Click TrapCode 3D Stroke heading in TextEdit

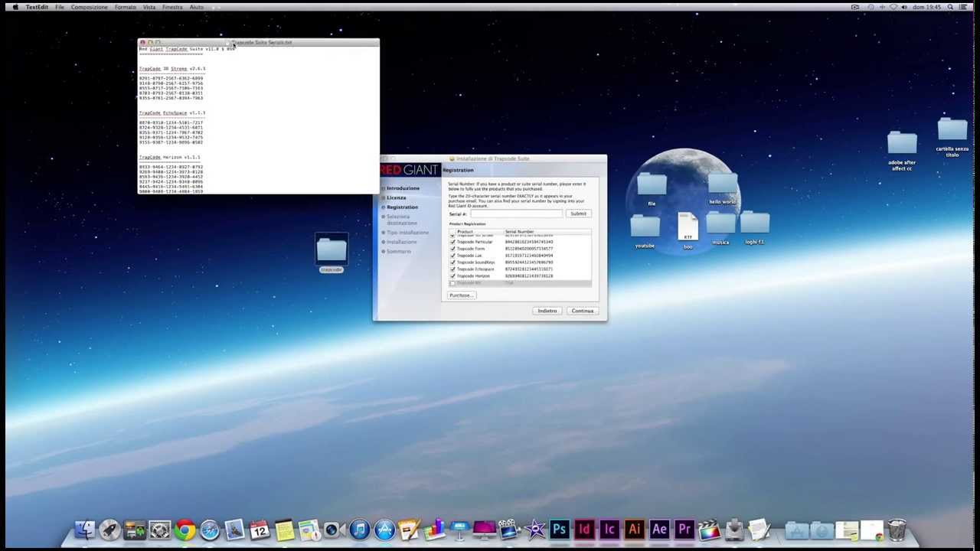[172, 69]
